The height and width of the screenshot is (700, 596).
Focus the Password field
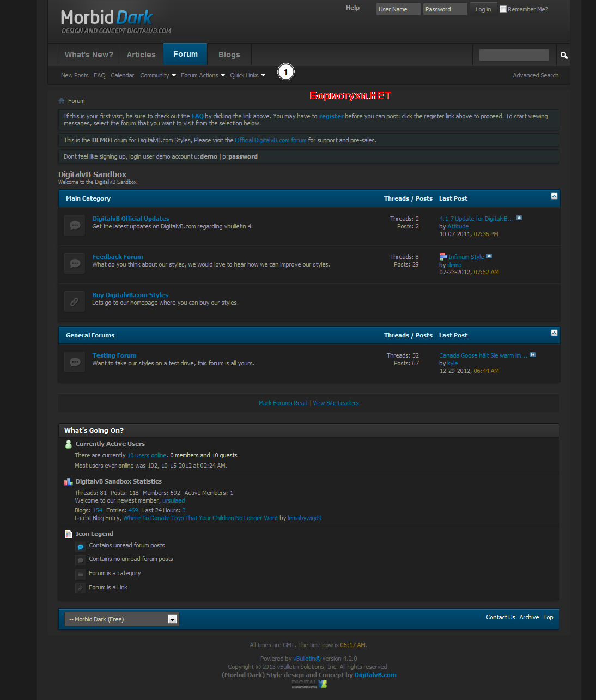point(445,9)
